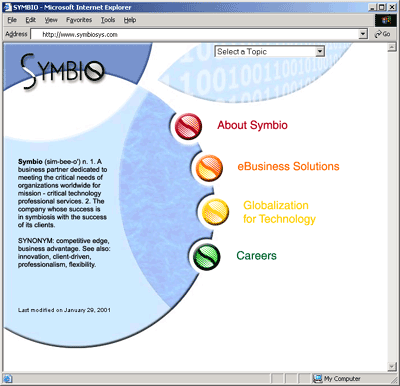The height and width of the screenshot is (386, 400).
Task: Maximize the Internet Explorer window
Action: point(381,7)
